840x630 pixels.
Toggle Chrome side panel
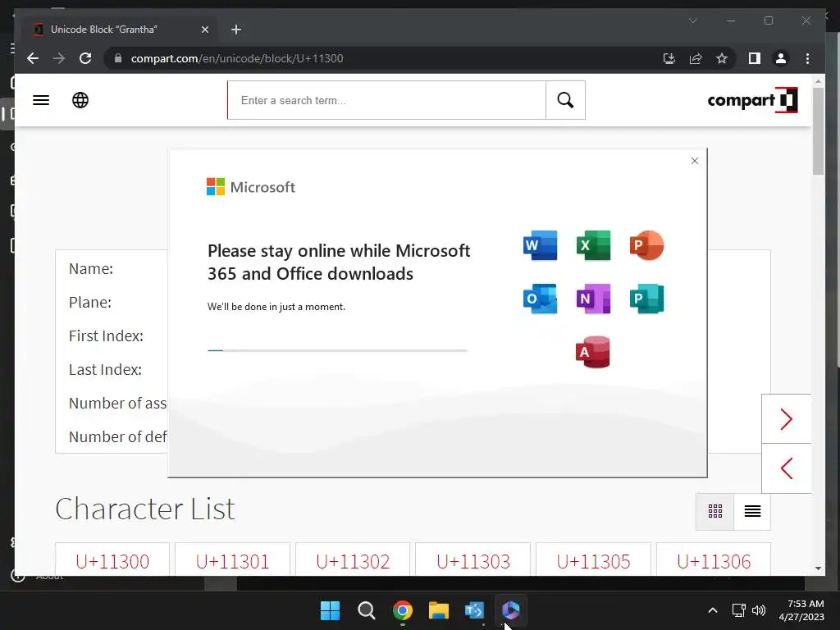pos(755,58)
